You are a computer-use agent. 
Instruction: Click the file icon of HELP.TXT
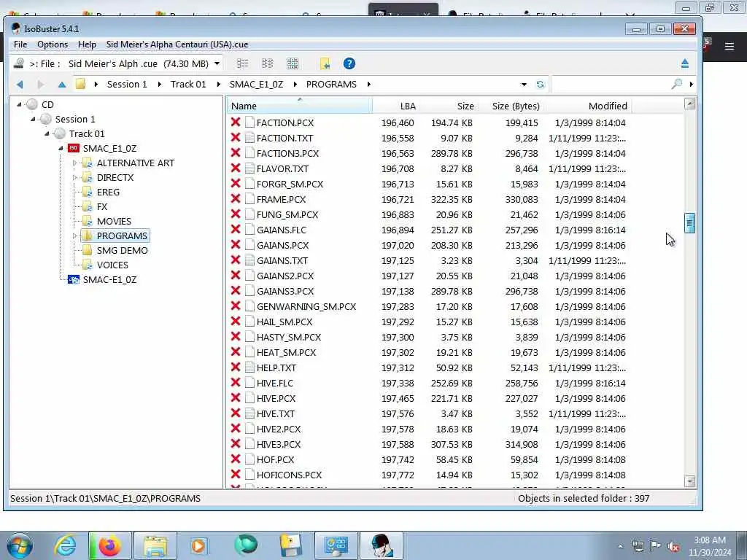249,367
